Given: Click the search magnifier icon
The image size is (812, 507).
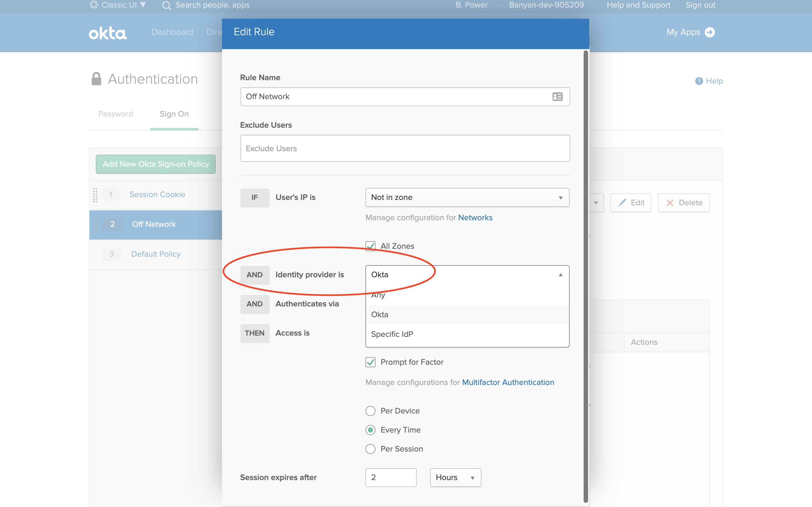Looking at the screenshot, I should click(x=167, y=5).
